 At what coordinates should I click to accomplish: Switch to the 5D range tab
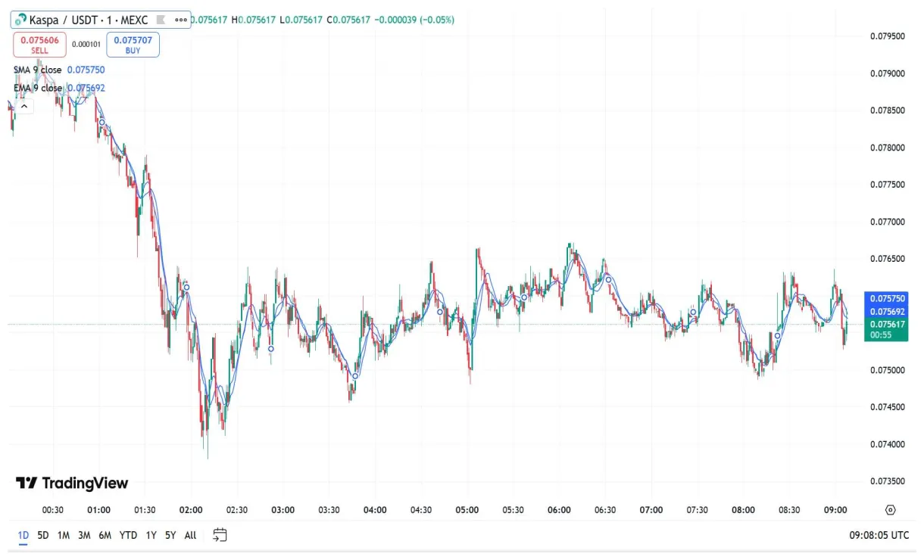pos(42,535)
